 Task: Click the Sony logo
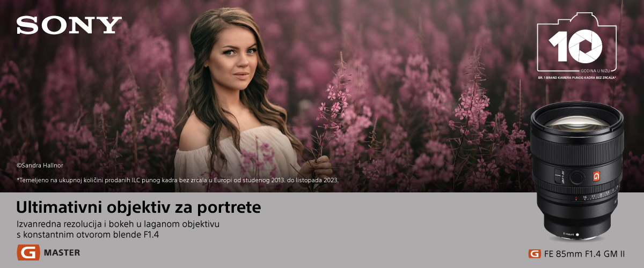pos(69,25)
